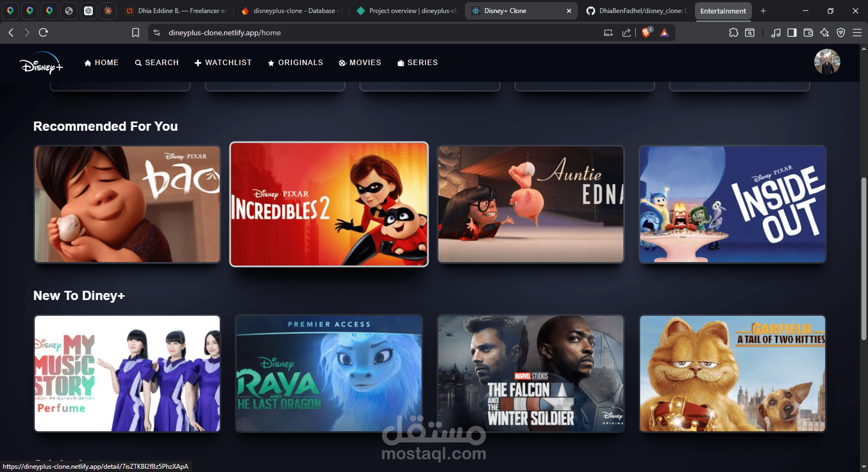The image size is (868, 472).
Task: Open Raya and the Last Dragon card
Action: [x=329, y=373]
